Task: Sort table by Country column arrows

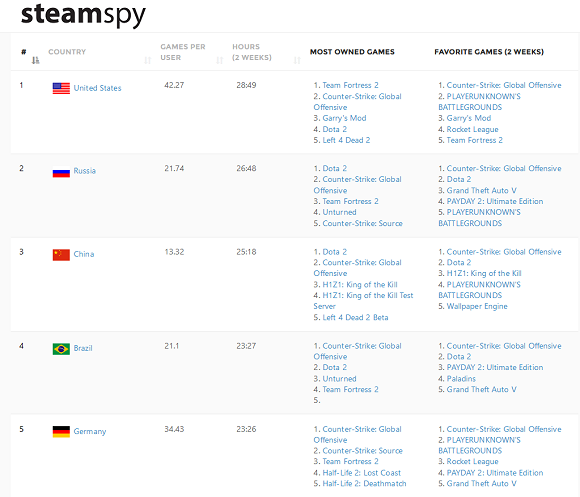Action: 148,60
